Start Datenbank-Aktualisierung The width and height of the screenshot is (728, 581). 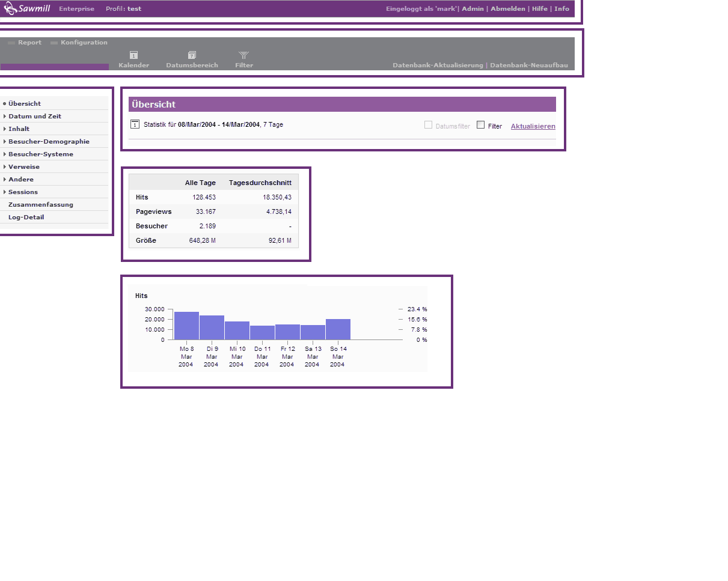click(438, 65)
